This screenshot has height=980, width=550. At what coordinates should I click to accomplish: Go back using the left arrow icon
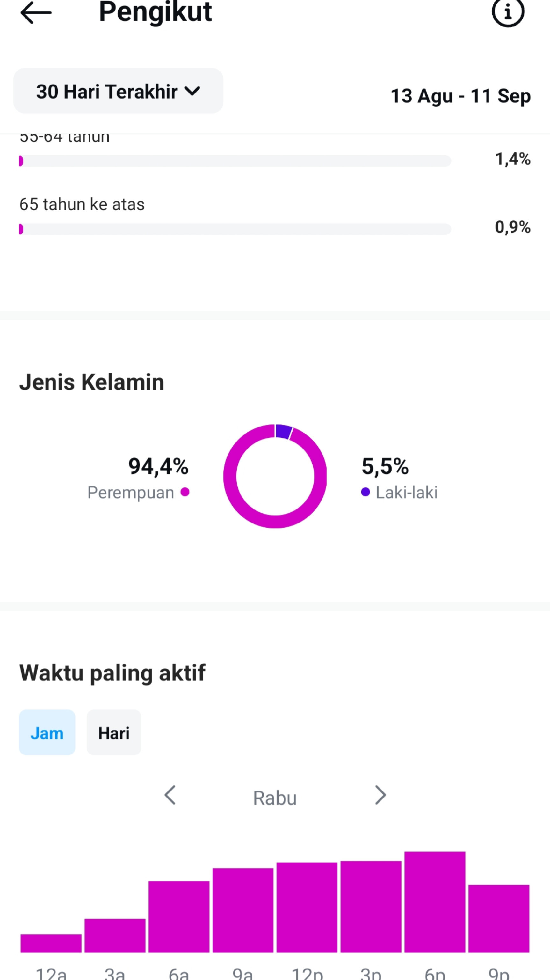click(36, 12)
